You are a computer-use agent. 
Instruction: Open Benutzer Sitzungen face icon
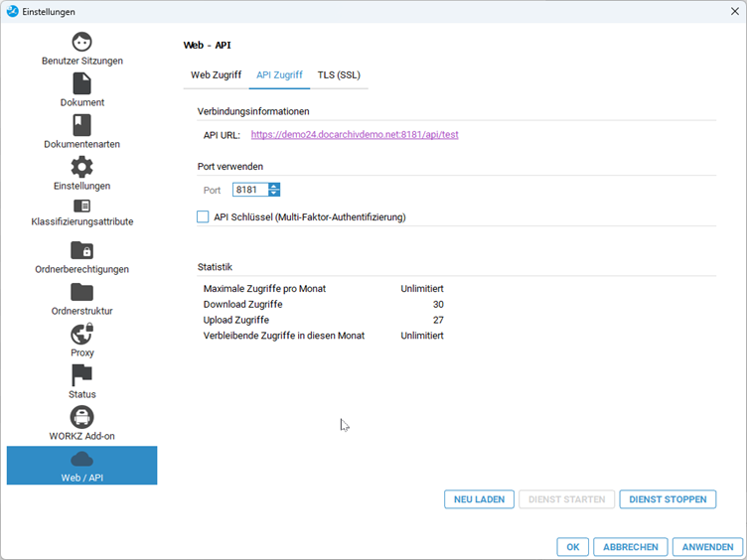coord(81,42)
